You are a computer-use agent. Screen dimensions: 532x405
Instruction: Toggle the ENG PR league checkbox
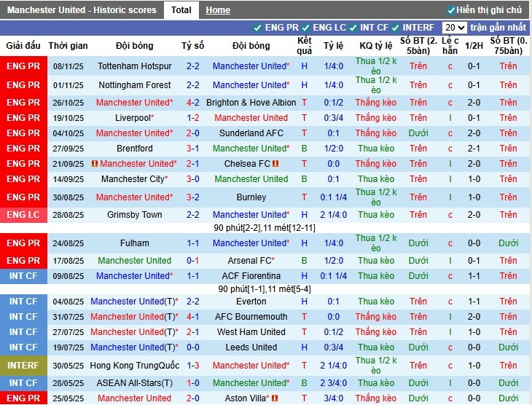257,28
